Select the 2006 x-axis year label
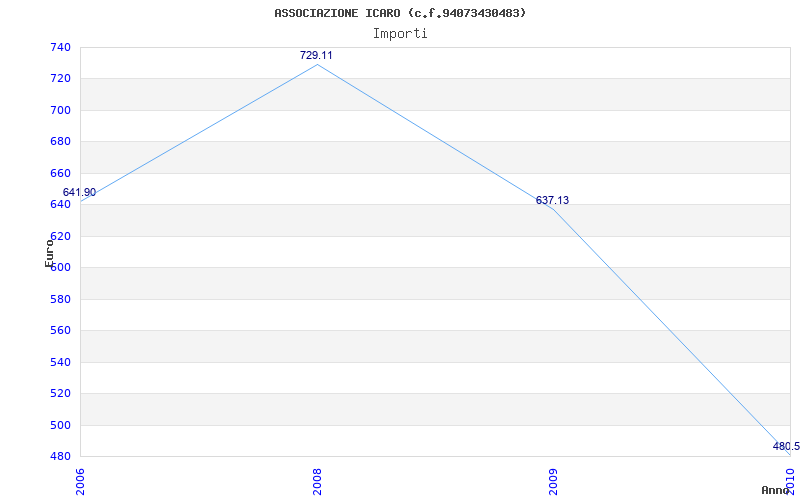The image size is (800, 500). tap(81, 480)
